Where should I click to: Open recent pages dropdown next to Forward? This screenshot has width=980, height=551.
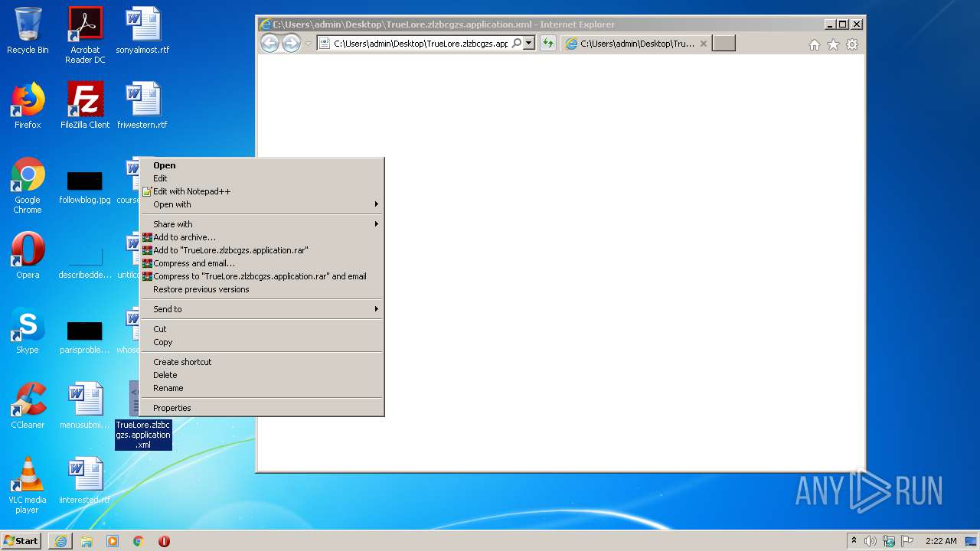click(308, 44)
